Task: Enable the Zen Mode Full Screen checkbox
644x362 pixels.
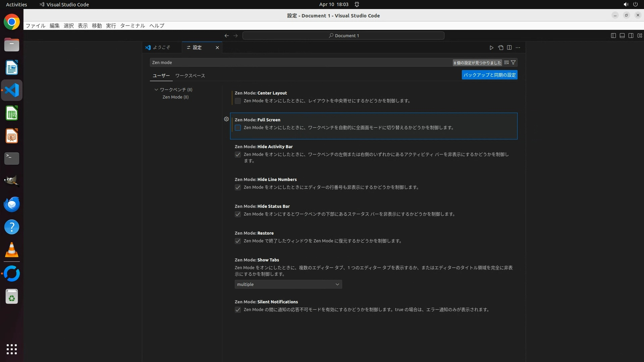Action: click(x=238, y=128)
